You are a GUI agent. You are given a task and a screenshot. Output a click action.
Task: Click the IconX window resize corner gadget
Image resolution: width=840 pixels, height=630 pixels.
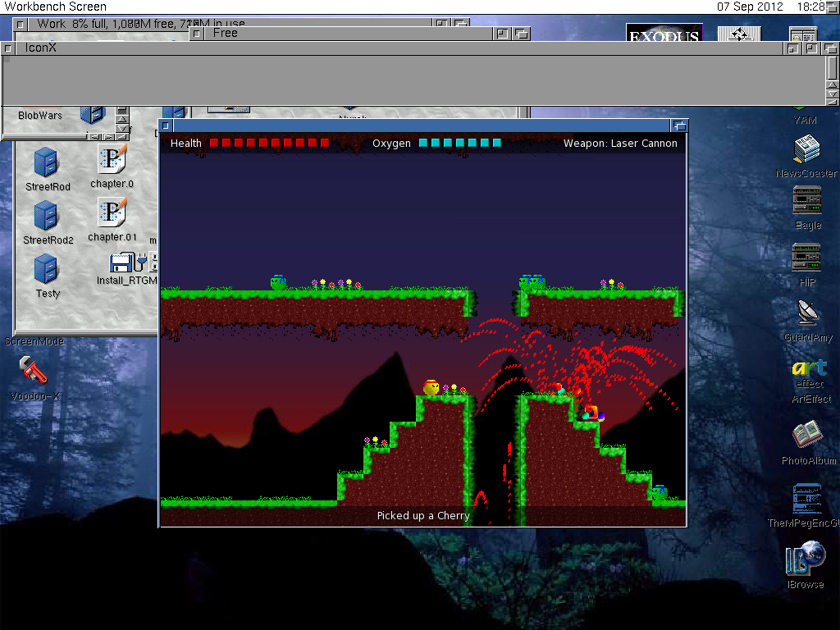tap(832, 102)
